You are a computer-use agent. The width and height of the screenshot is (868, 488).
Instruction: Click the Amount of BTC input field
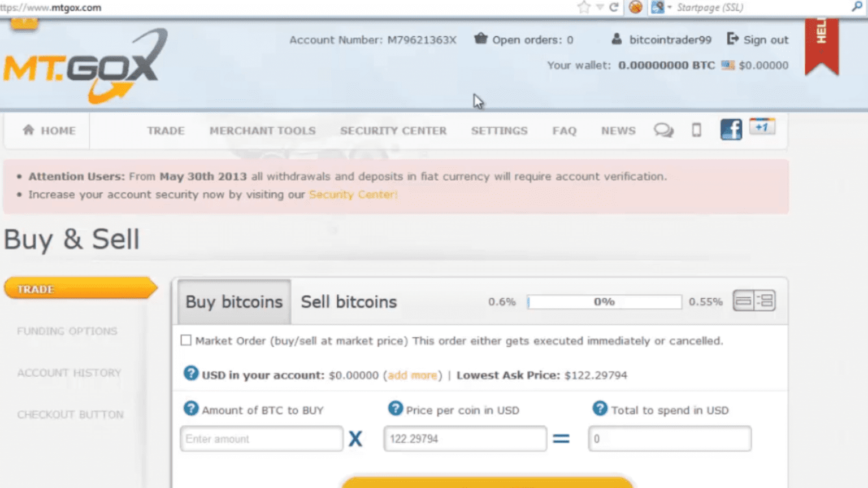pyautogui.click(x=261, y=439)
